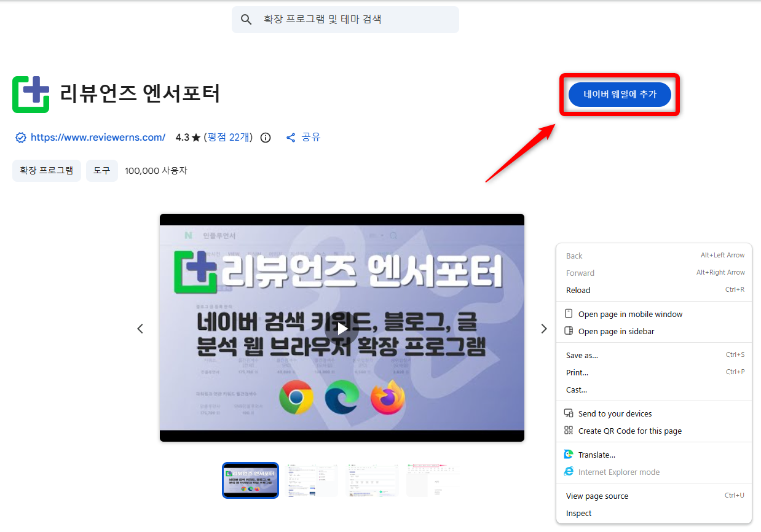Screen dimensions: 761x532
Task: Advance to next screenshot with right arrow
Action: click(x=543, y=329)
